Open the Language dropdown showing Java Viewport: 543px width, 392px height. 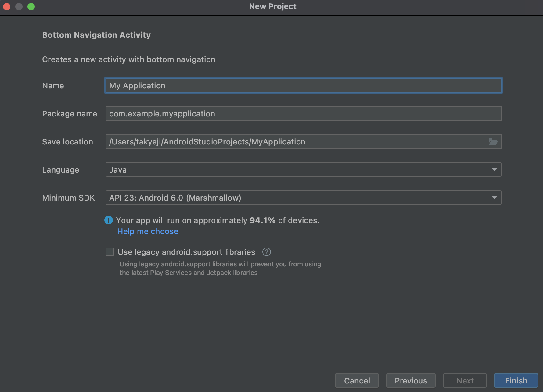click(303, 169)
